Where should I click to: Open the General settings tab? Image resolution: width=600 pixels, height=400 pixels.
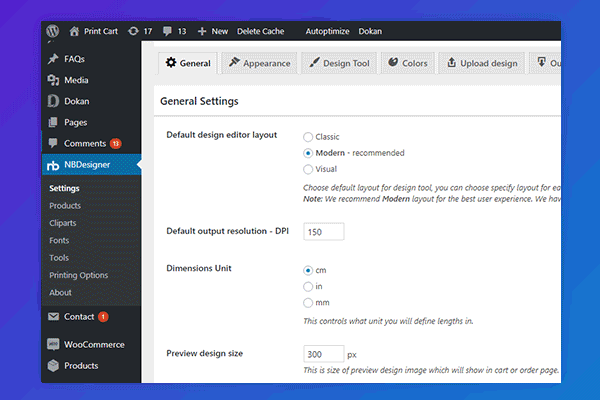[188, 63]
